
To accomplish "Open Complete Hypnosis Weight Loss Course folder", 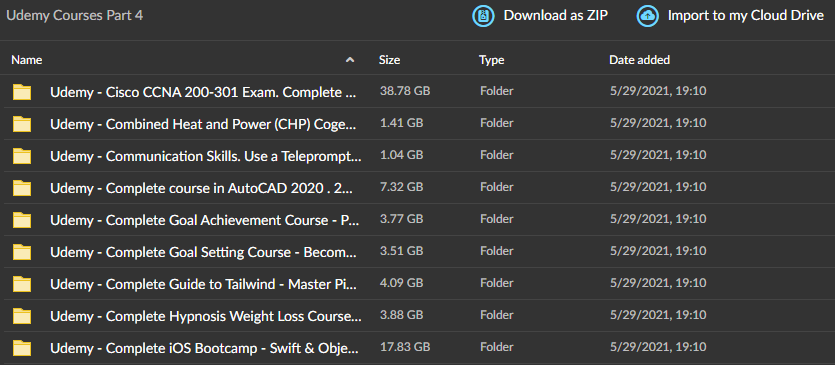I will [206, 316].
